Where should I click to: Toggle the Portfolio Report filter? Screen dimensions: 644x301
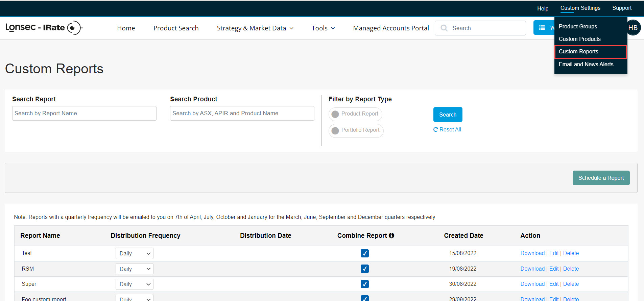(x=356, y=130)
